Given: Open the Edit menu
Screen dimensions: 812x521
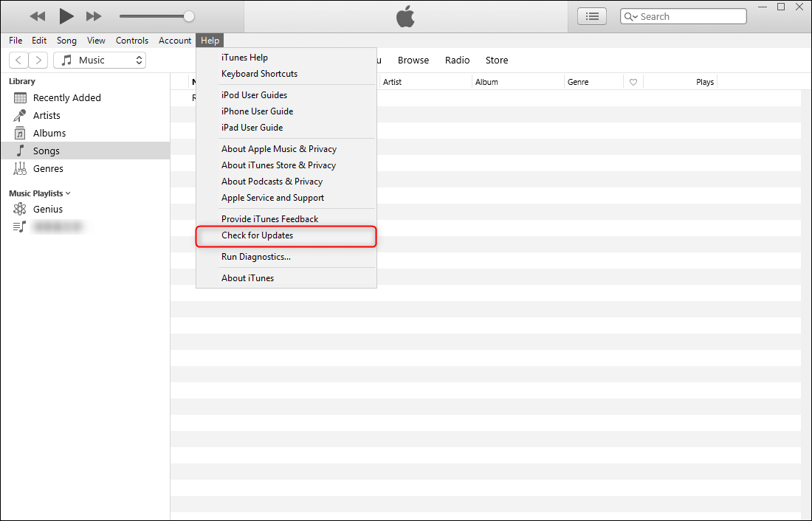Looking at the screenshot, I should coord(39,41).
